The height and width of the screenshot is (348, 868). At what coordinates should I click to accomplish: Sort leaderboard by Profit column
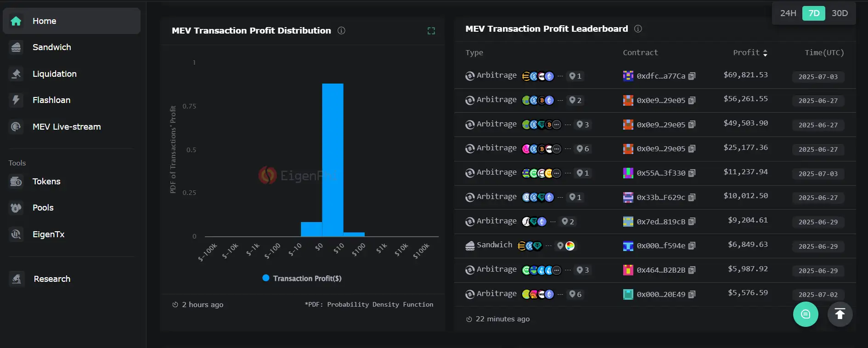click(x=765, y=53)
